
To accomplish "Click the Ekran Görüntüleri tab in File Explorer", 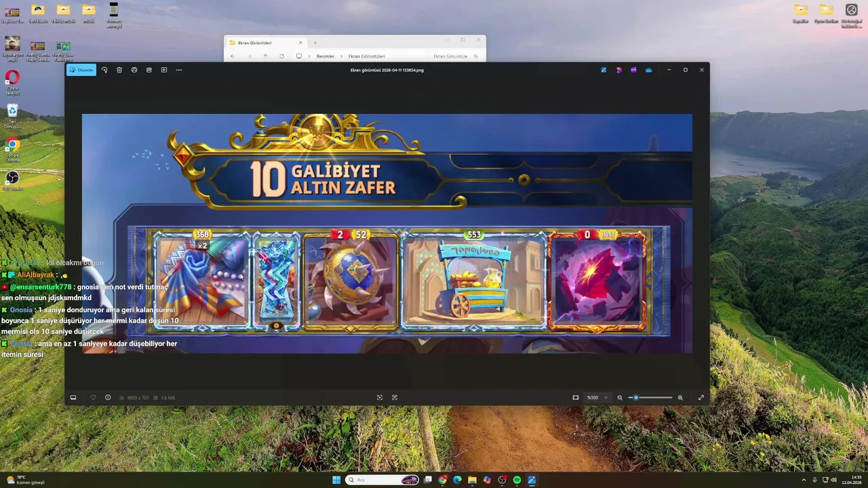I will 266,43.
